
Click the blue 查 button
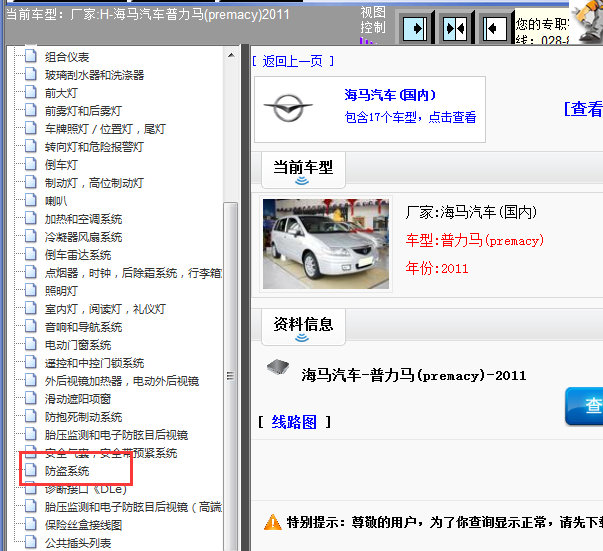[585, 406]
